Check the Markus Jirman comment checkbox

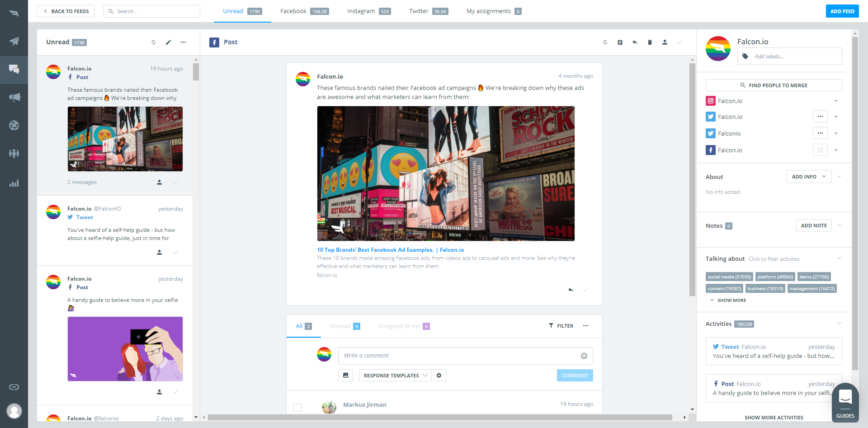[297, 408]
